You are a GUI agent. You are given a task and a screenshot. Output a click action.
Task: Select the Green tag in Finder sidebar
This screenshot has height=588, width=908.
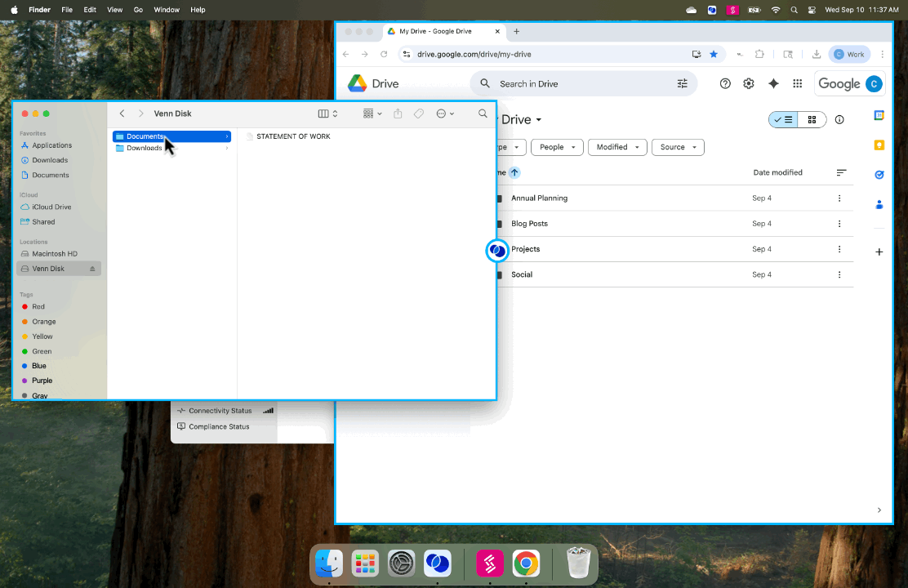click(x=42, y=350)
